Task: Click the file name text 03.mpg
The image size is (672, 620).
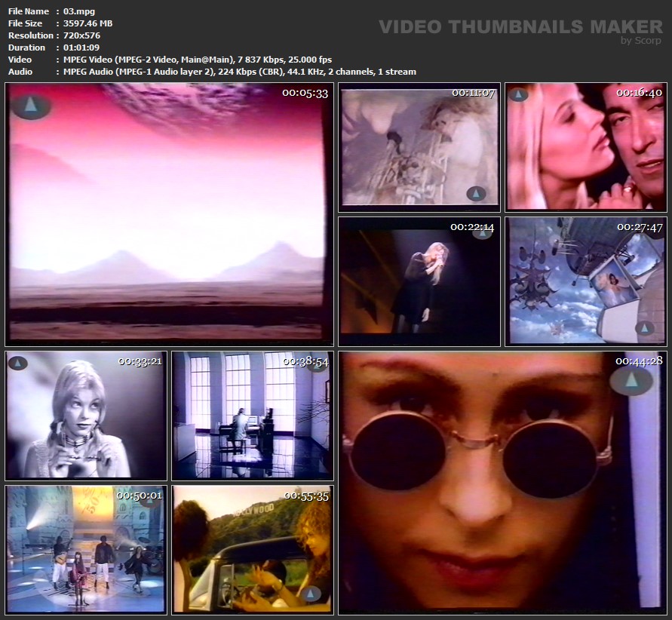Action: pyautogui.click(x=79, y=11)
